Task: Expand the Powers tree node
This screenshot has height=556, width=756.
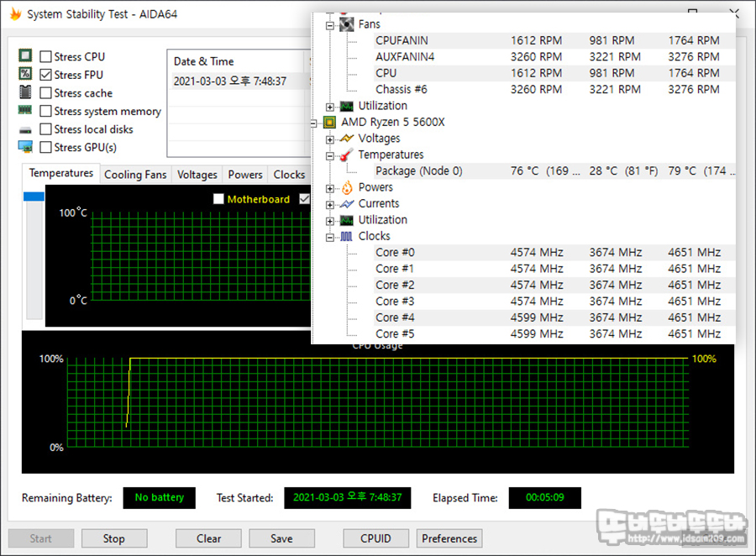Action: 330,188
